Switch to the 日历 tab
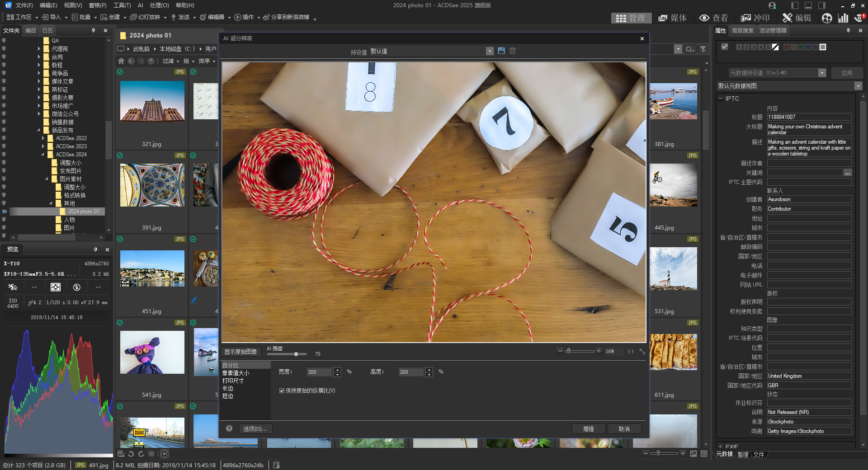The image size is (868, 470). [47, 30]
